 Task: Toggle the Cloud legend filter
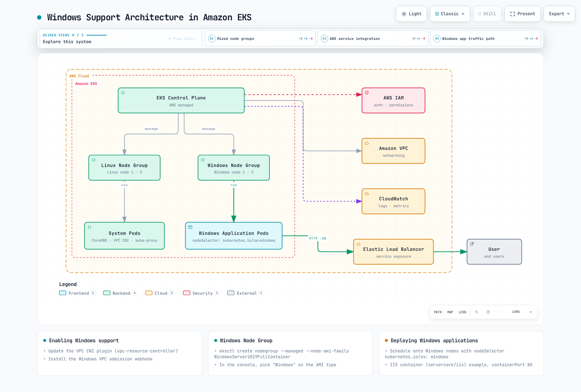[x=160, y=293]
